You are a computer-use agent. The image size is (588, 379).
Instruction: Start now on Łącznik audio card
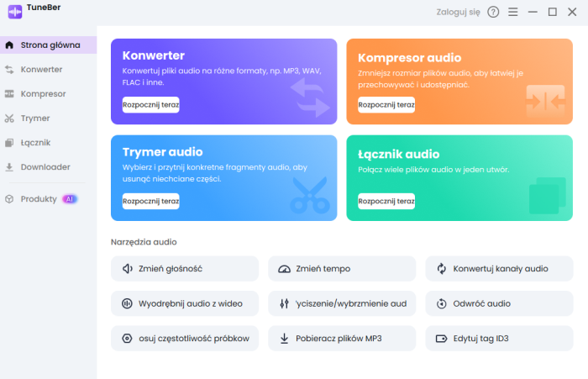click(386, 201)
